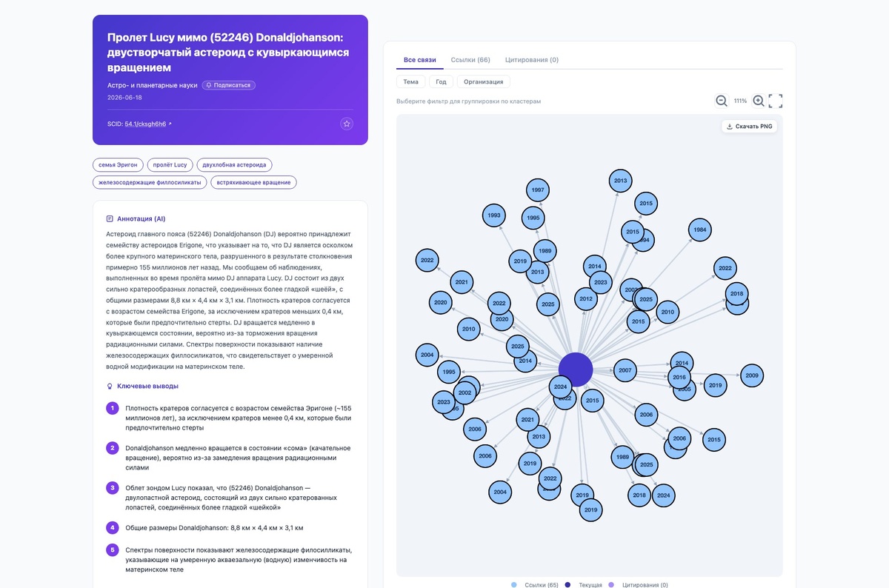This screenshot has width=889, height=588.
Task: Group the graph by the Организация filter
Action: coord(483,81)
